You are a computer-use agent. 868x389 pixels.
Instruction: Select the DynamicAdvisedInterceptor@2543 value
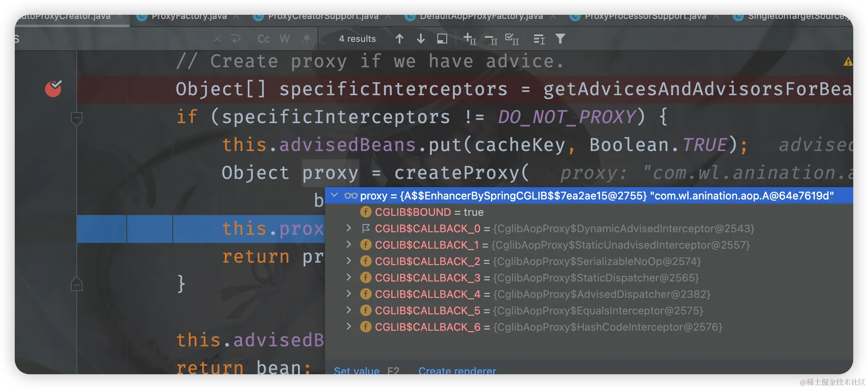coord(624,228)
